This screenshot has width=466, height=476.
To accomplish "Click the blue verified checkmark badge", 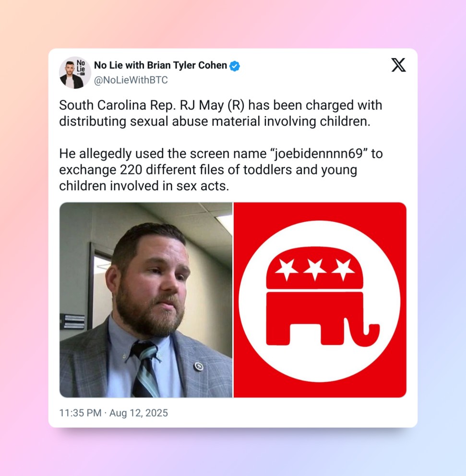I will [234, 66].
